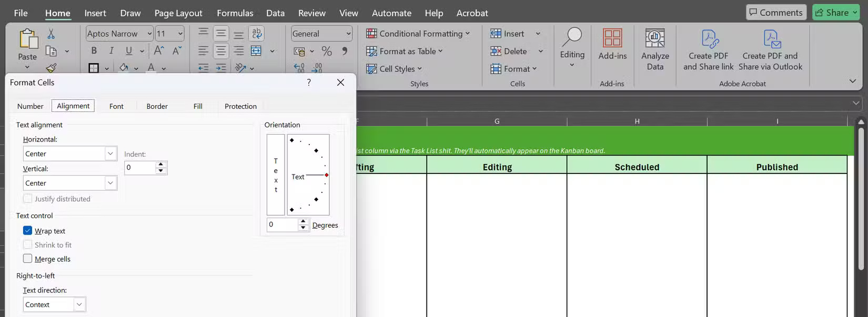Open the Page Layout ribbon tab
868x317 pixels.
(x=178, y=13)
